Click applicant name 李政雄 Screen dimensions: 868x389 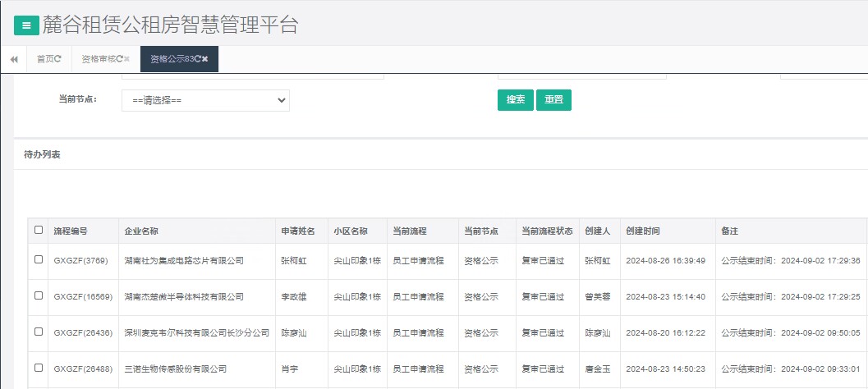click(x=294, y=296)
